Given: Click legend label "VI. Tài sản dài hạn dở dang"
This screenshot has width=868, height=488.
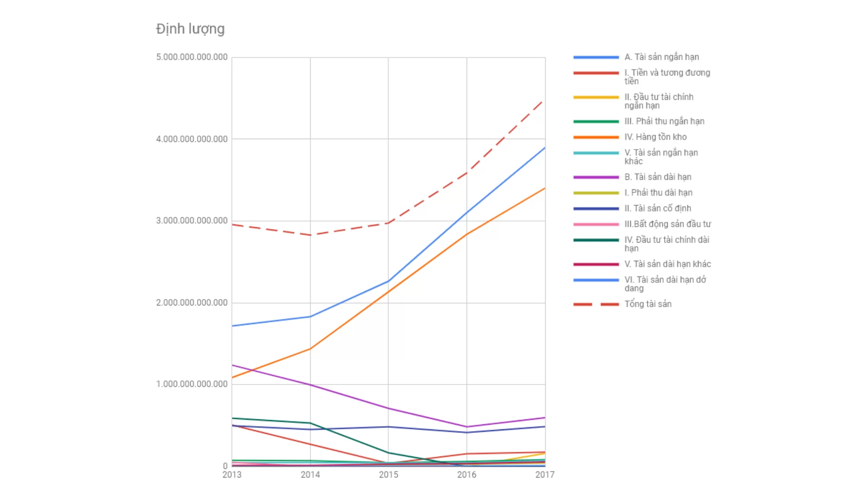Looking at the screenshot, I should 665,284.
